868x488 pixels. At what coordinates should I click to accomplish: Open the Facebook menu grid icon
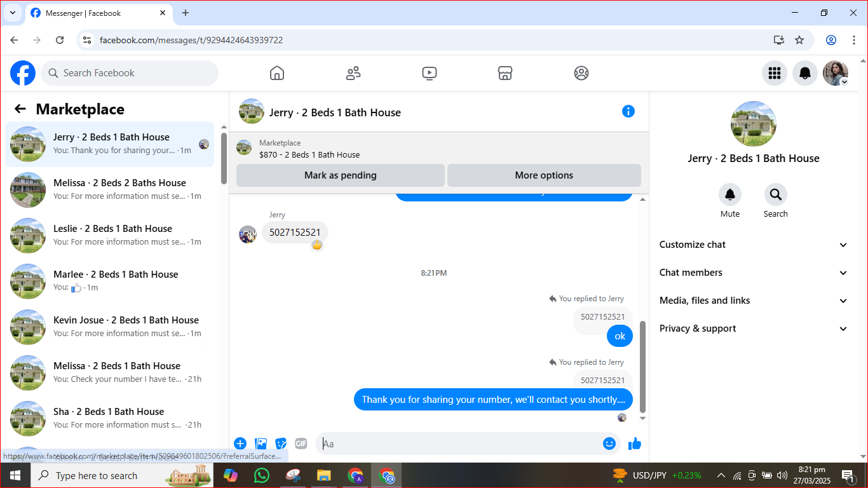point(775,73)
